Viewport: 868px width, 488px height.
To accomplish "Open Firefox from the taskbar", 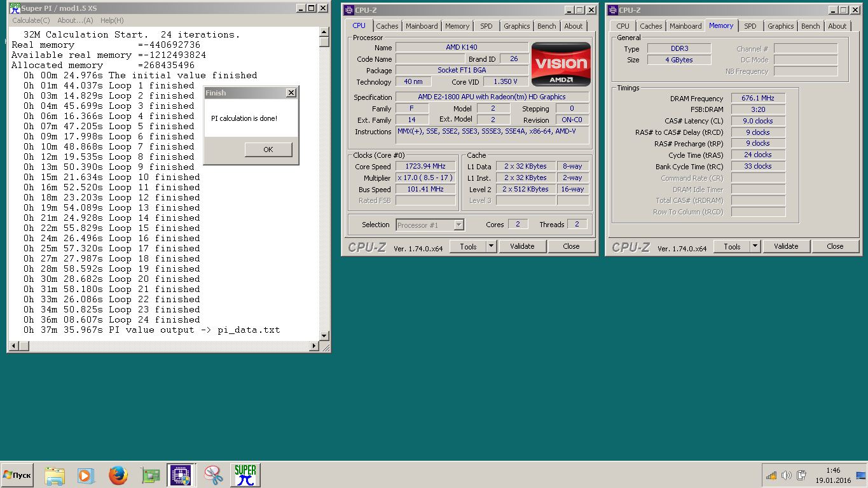I will pyautogui.click(x=118, y=475).
